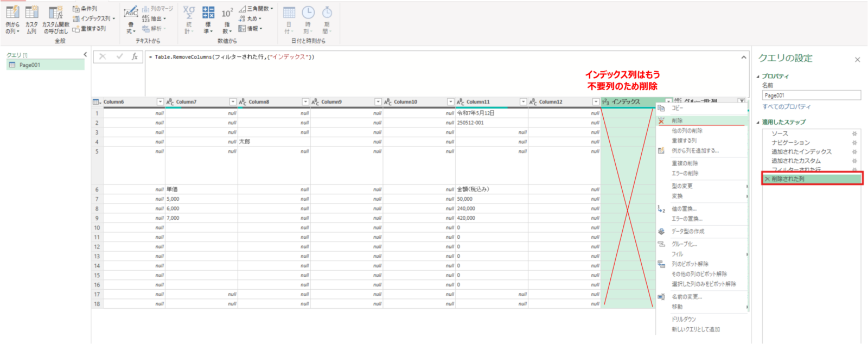This screenshot has width=868, height=344.
Task: Choose 値の置換... in the context menu
Action: click(x=702, y=209)
